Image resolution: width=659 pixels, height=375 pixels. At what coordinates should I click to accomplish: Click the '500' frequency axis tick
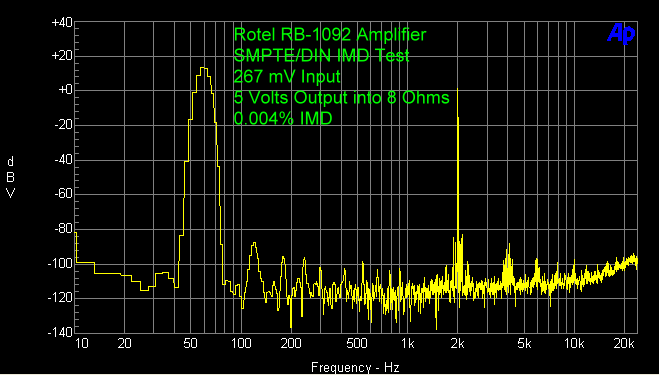pyautogui.click(x=357, y=343)
